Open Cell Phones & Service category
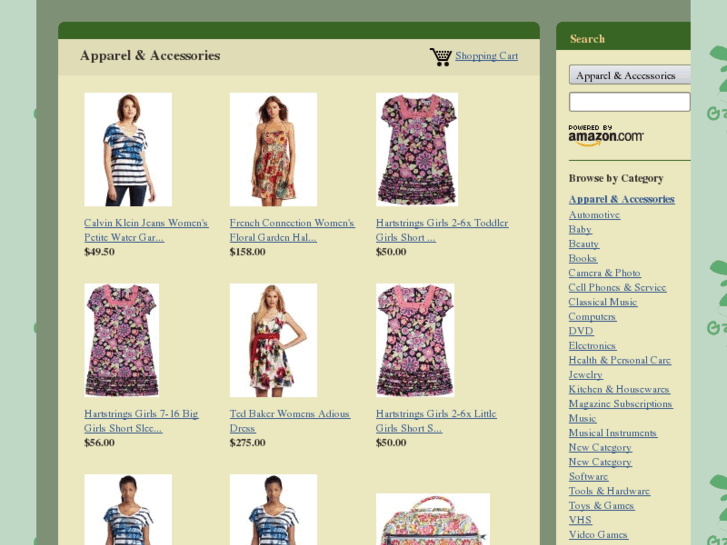The height and width of the screenshot is (545, 727). 617,288
